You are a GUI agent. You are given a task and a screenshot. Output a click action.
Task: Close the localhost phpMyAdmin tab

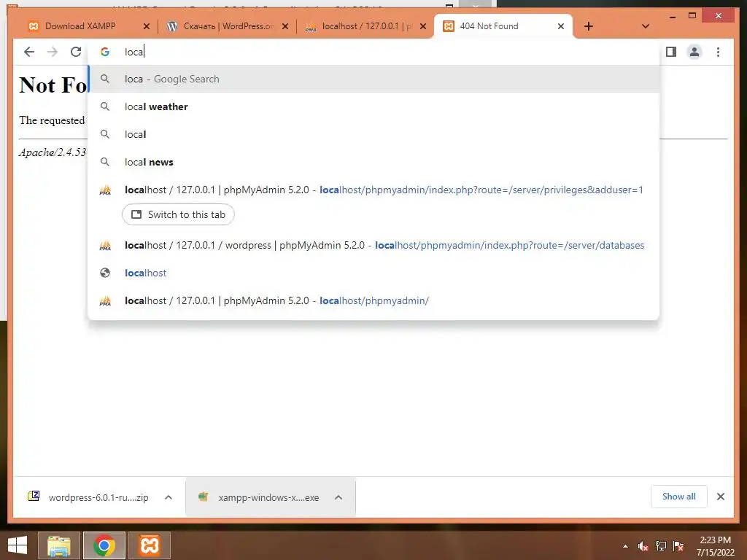[423, 27]
